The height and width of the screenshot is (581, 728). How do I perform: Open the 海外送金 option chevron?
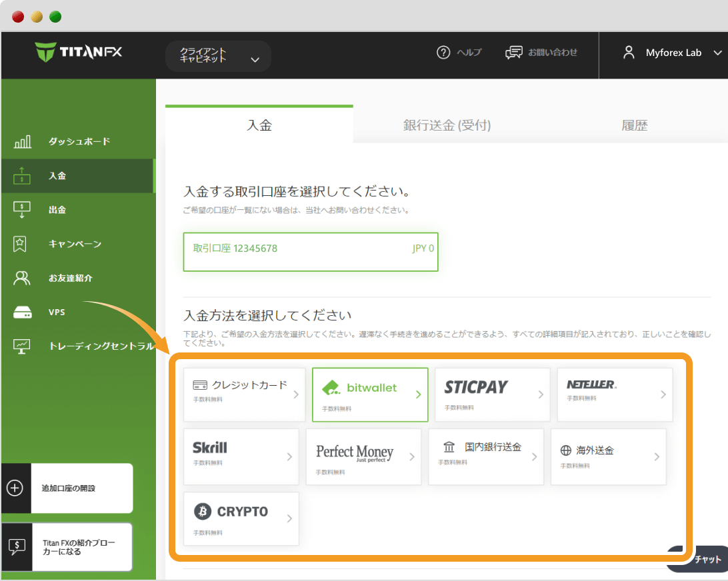pyautogui.click(x=657, y=456)
